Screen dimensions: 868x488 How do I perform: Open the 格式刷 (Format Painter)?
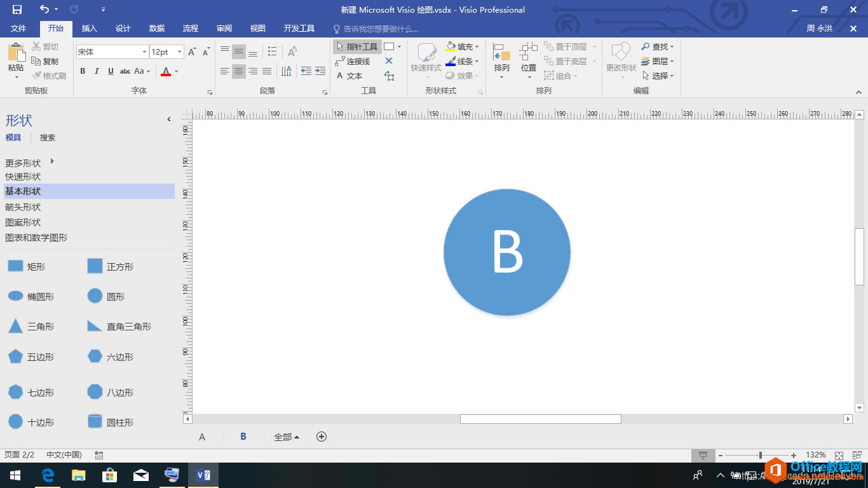coord(48,76)
